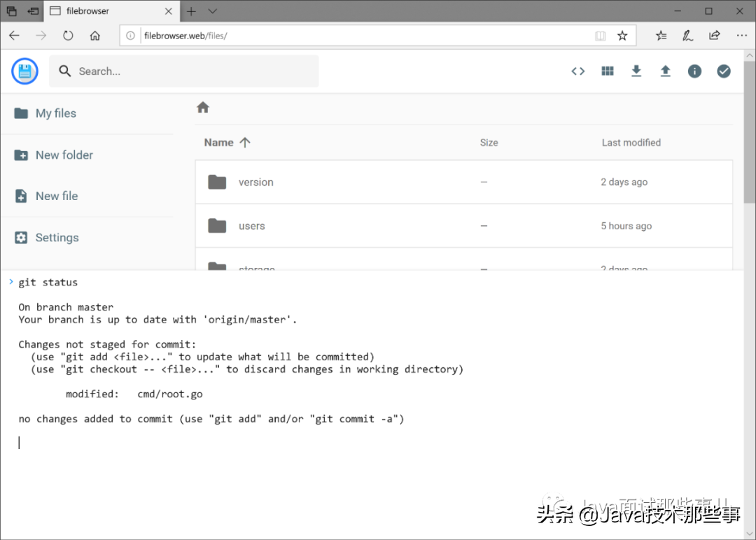Add page to favorites with the star
Screen dimensions: 756x540
tap(622, 36)
